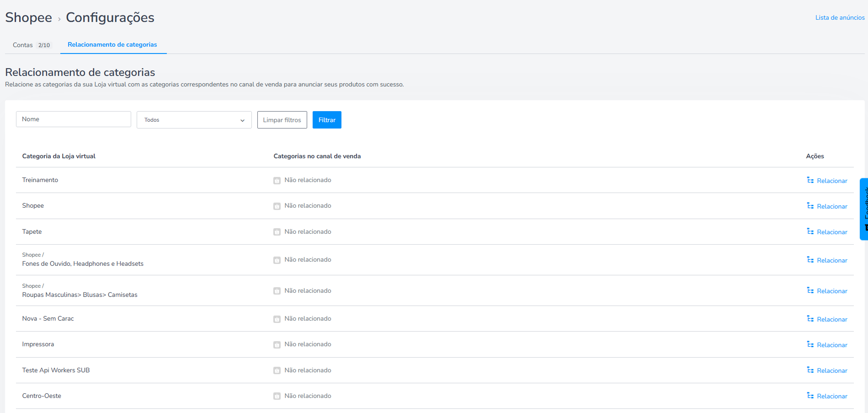Click the Limpar filtros button
The width and height of the screenshot is (868, 413).
[282, 120]
